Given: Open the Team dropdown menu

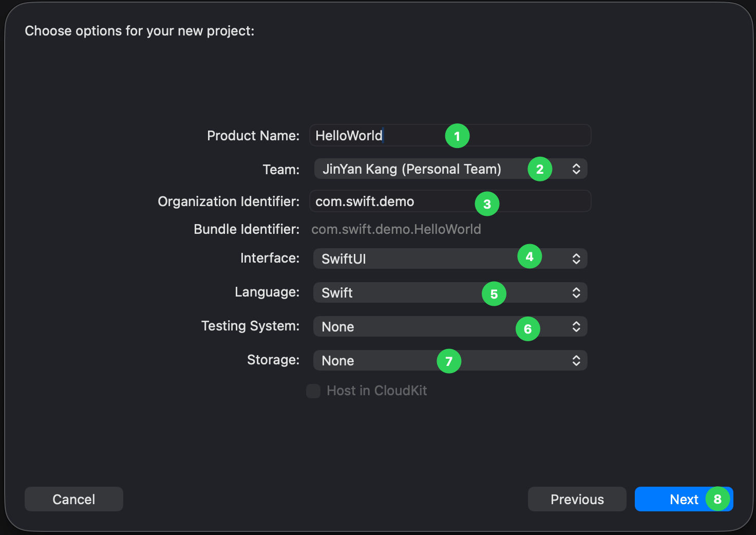Looking at the screenshot, I should pos(450,169).
